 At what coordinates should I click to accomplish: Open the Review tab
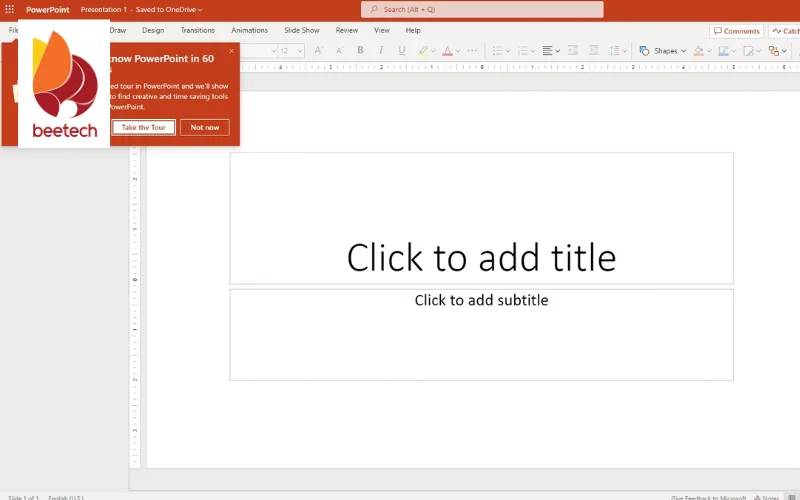coord(346,30)
